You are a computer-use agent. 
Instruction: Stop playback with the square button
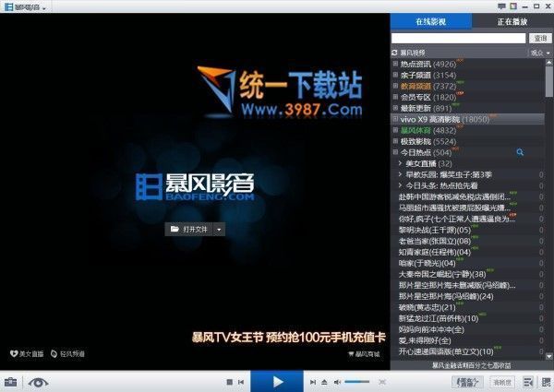point(229,382)
